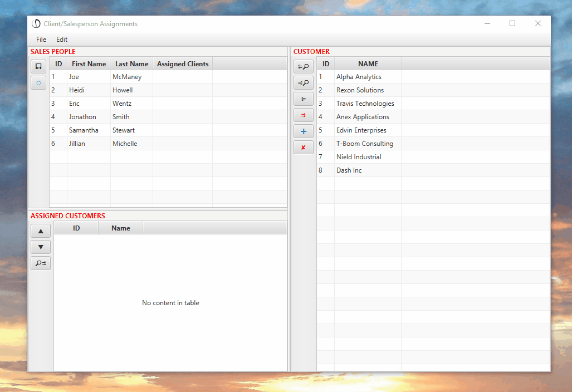Delete customer with the red X button
The width and height of the screenshot is (572, 392).
[303, 148]
